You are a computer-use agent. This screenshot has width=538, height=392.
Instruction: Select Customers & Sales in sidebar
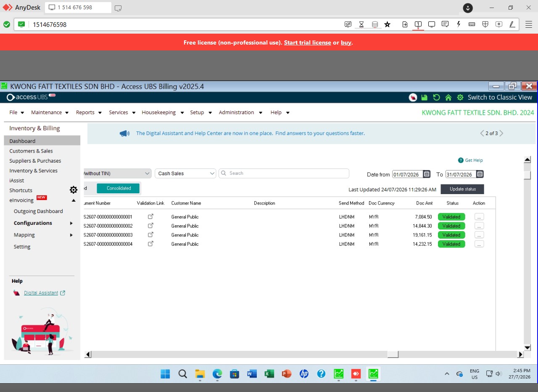pyautogui.click(x=31, y=151)
